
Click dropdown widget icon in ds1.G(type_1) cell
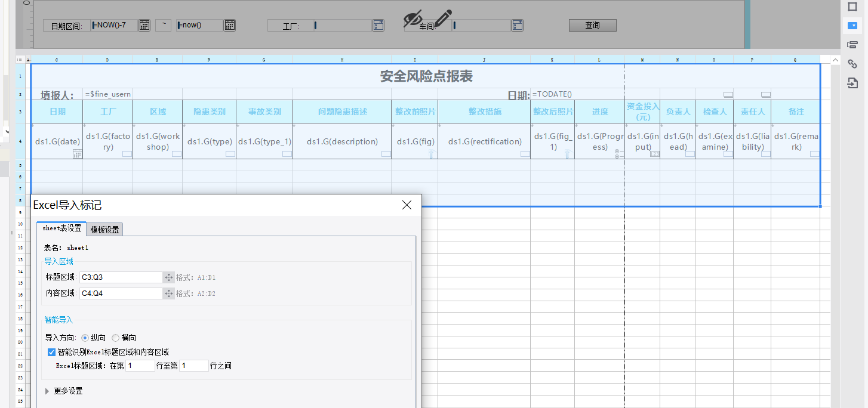(x=287, y=154)
